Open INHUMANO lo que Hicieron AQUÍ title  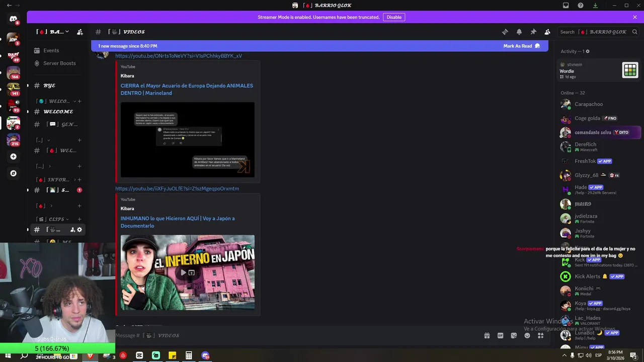click(x=178, y=222)
